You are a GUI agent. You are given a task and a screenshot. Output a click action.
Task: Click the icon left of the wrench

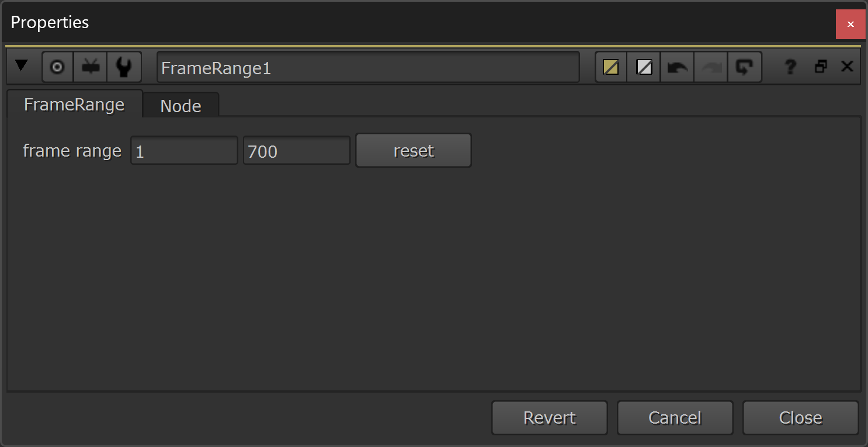[90, 67]
